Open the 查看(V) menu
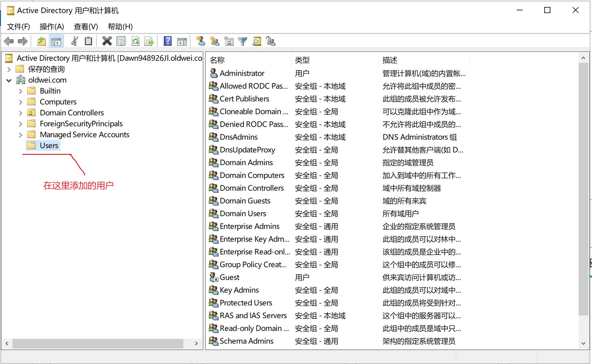 (x=86, y=27)
